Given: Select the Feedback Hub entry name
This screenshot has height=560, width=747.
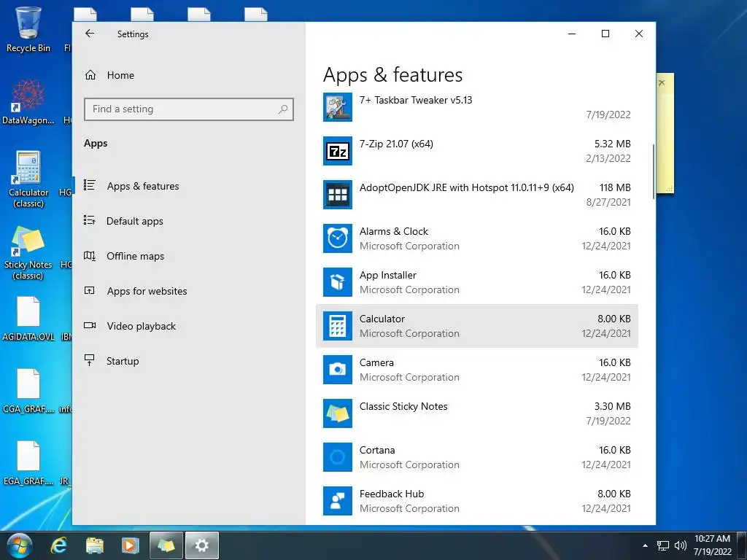Looking at the screenshot, I should 392,494.
